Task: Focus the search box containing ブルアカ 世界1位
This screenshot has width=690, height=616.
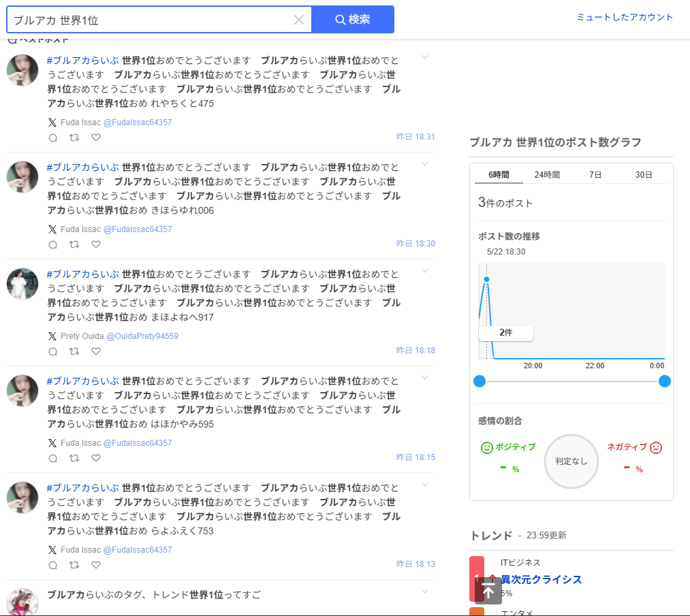Action: coord(159,19)
